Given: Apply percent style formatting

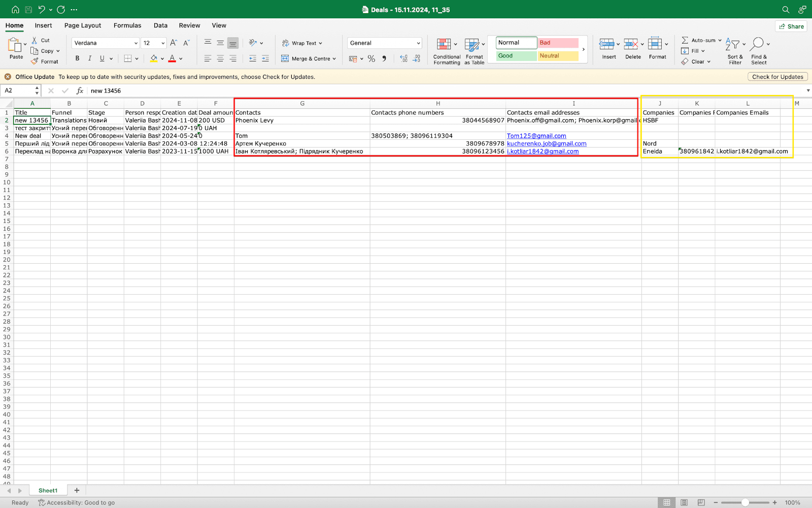Looking at the screenshot, I should pyautogui.click(x=371, y=59).
